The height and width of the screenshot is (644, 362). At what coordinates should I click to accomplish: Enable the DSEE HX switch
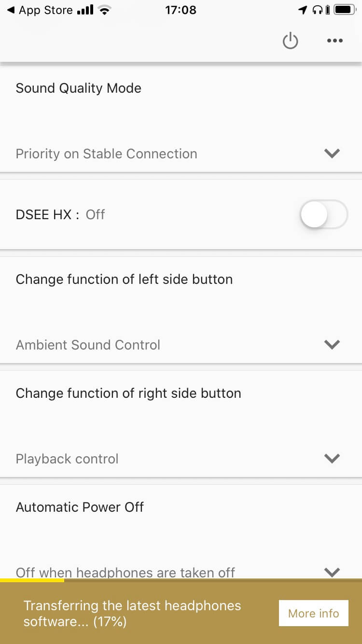click(323, 214)
